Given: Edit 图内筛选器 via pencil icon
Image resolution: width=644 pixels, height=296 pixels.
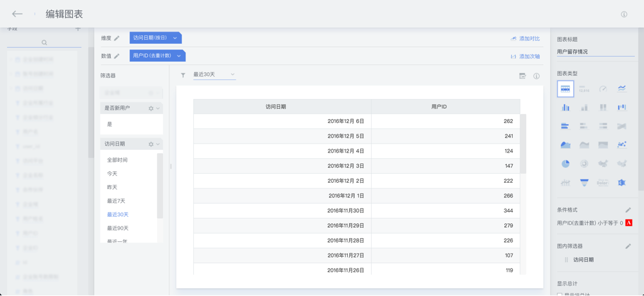Looking at the screenshot, I should [x=628, y=246].
